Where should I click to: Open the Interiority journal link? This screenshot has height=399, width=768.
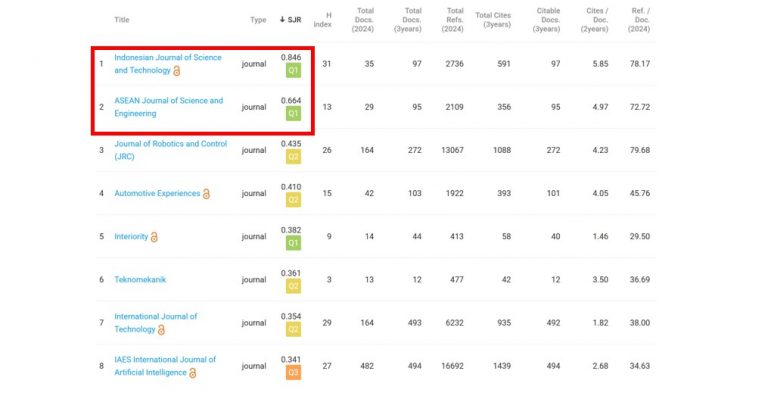(x=131, y=236)
